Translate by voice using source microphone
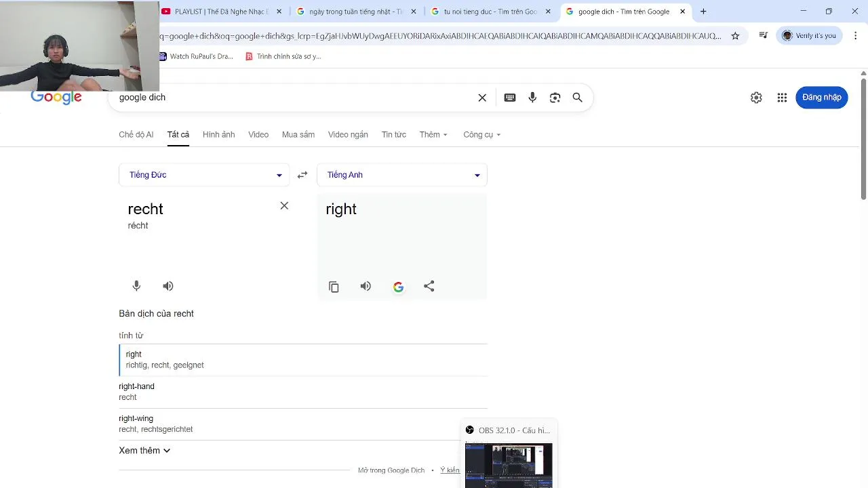 click(x=136, y=286)
